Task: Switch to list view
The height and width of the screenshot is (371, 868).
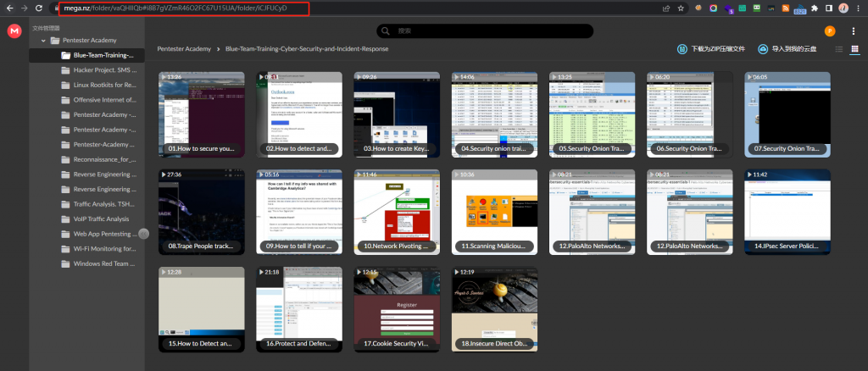Action: pos(839,49)
